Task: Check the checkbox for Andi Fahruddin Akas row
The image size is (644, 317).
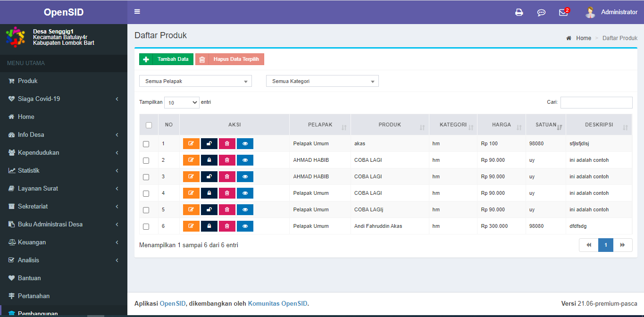Action: tap(146, 225)
